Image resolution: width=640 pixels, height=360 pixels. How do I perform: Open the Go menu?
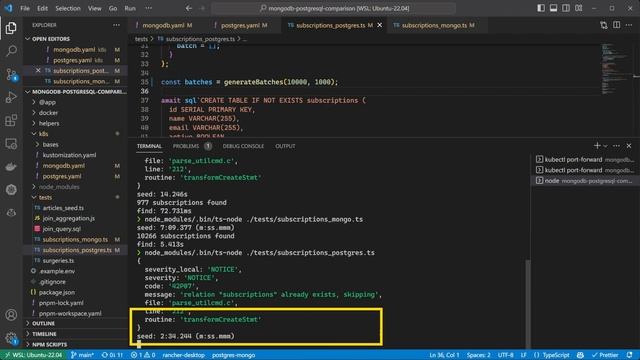(x=113, y=8)
